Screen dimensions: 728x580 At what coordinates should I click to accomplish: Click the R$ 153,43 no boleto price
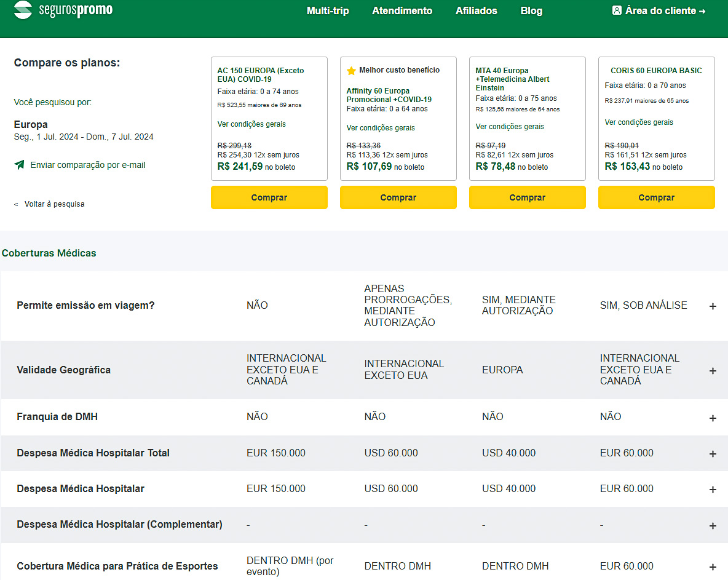(644, 166)
